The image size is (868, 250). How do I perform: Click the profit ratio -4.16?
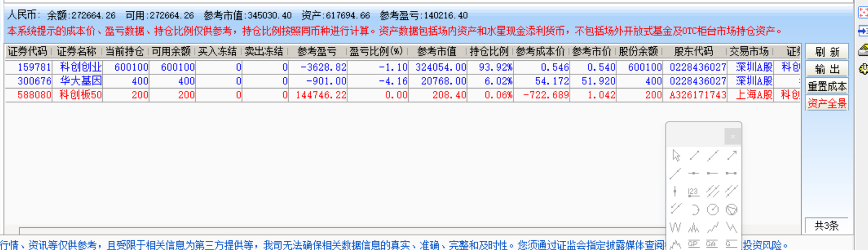393,80
